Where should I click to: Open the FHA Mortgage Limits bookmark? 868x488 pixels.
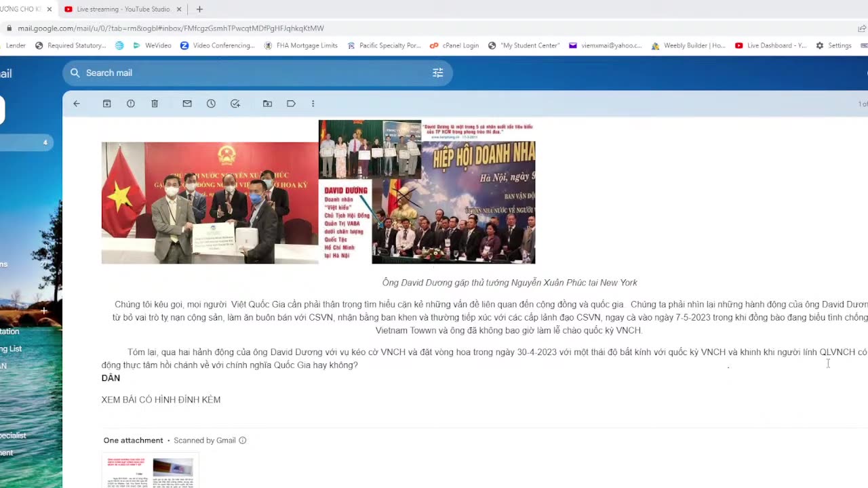(300, 45)
